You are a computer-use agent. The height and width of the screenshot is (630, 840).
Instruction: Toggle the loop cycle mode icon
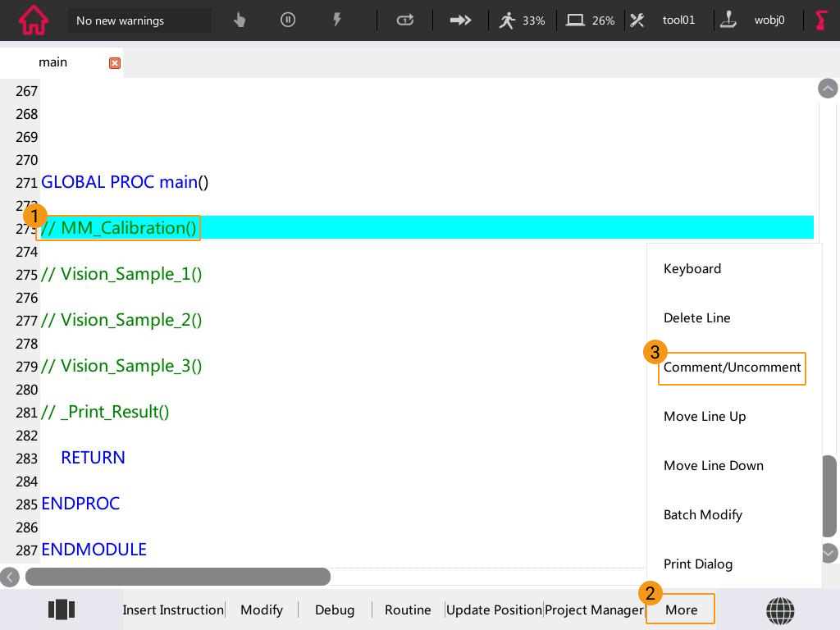[x=405, y=21]
